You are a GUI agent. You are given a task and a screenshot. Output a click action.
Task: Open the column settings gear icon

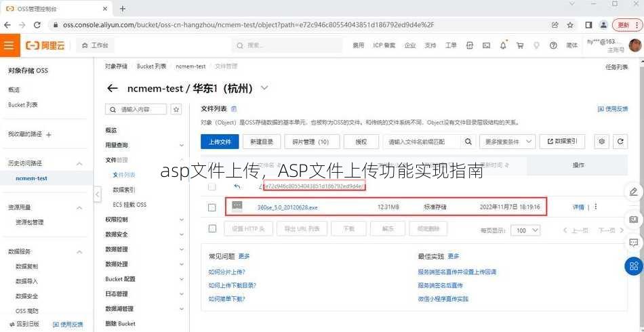coord(602,142)
